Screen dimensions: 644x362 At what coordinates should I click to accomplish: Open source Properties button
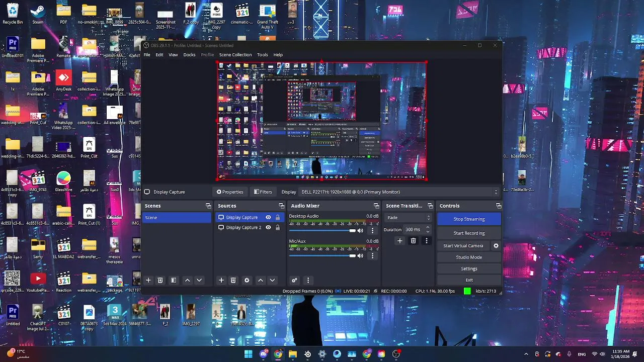click(230, 192)
